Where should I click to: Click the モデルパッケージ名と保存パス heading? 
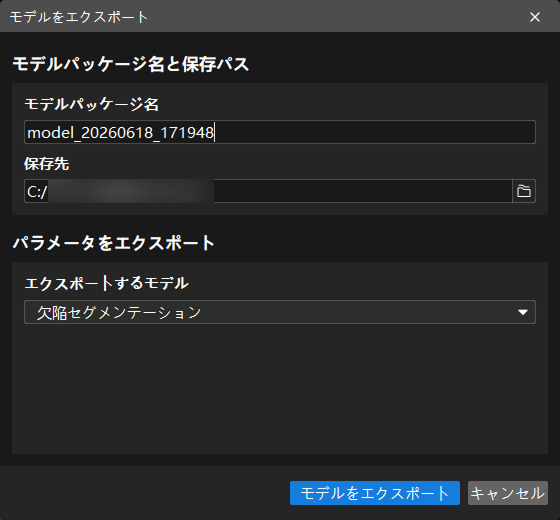(131, 64)
